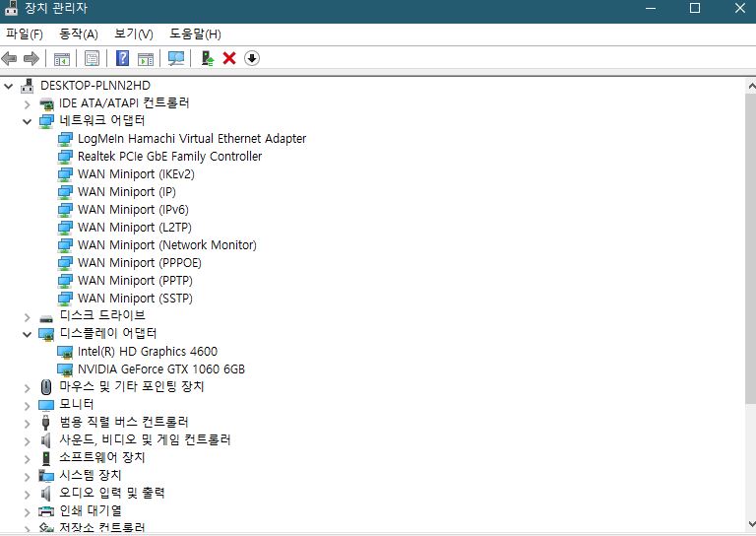This screenshot has width=756, height=536.
Task: Click the red X Uninstall device icon
Action: [229, 58]
